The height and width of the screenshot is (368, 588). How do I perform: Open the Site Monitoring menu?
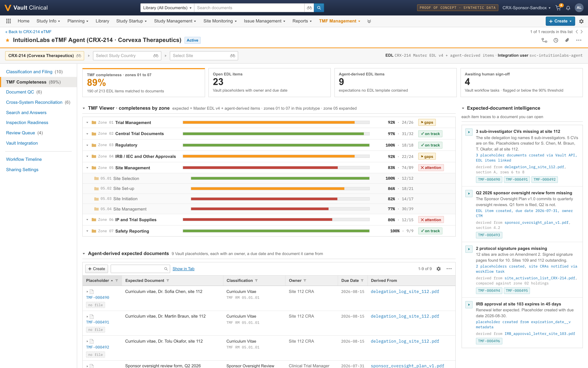pyautogui.click(x=220, y=21)
